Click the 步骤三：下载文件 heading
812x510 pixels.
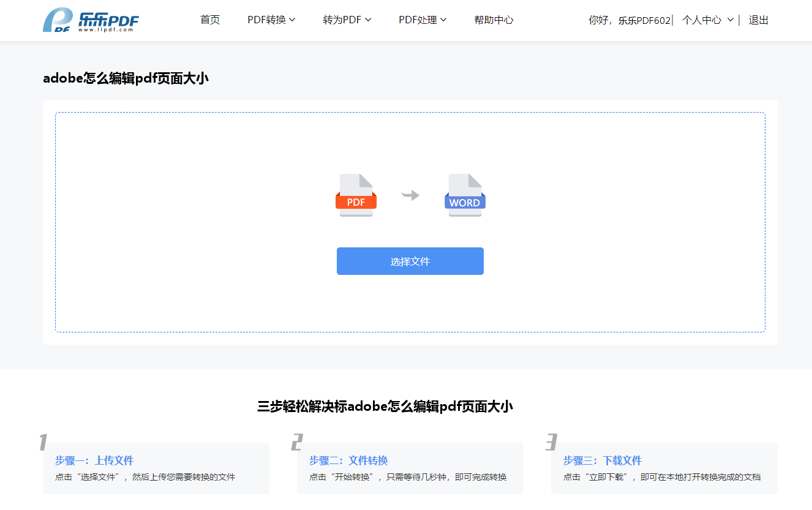(603, 460)
